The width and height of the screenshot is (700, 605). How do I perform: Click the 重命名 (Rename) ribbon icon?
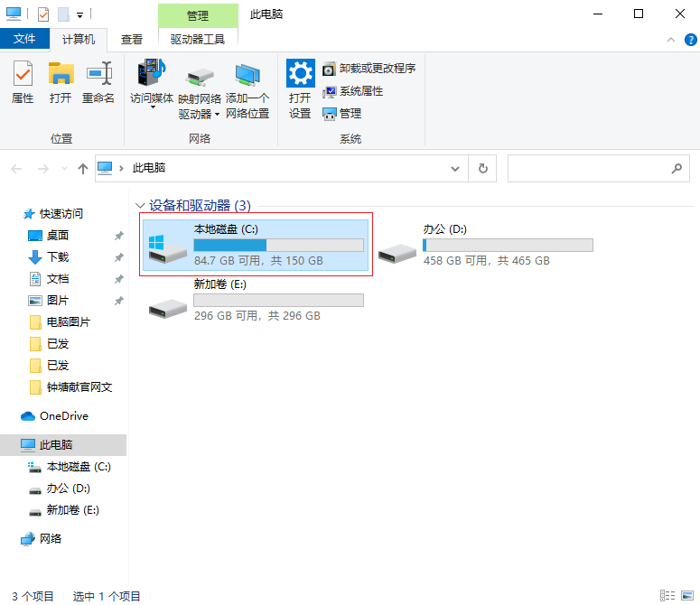tap(98, 81)
